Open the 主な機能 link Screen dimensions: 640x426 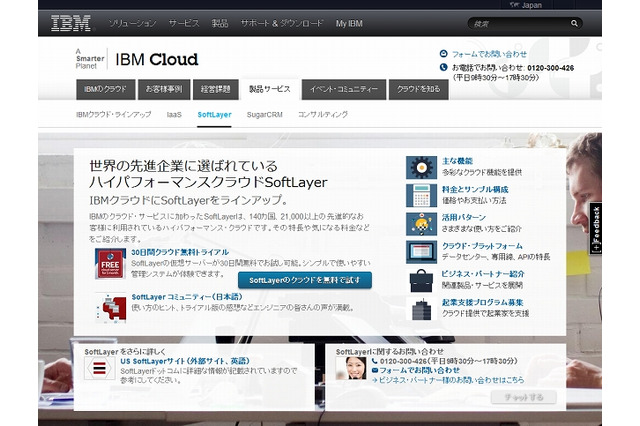pyautogui.click(x=457, y=161)
